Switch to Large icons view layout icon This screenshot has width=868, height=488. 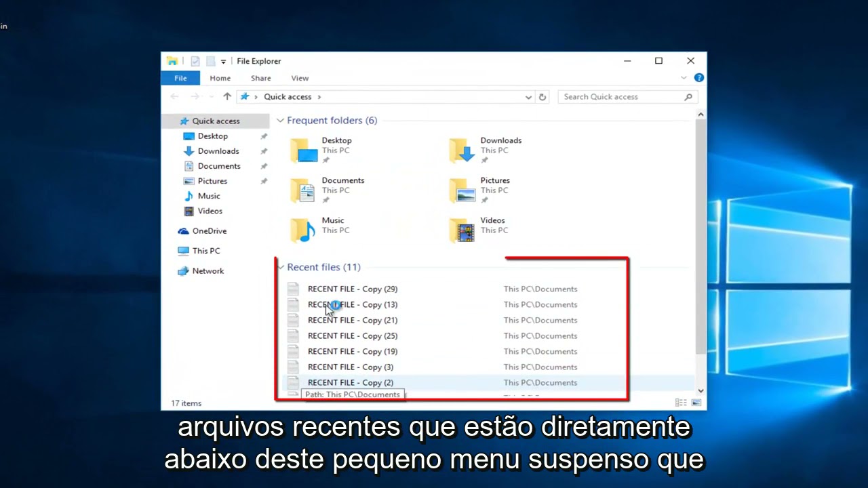tap(696, 403)
